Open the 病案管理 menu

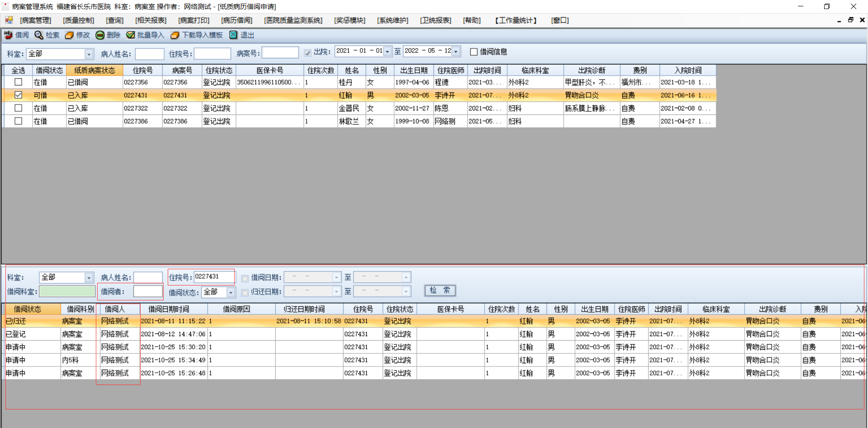36,20
